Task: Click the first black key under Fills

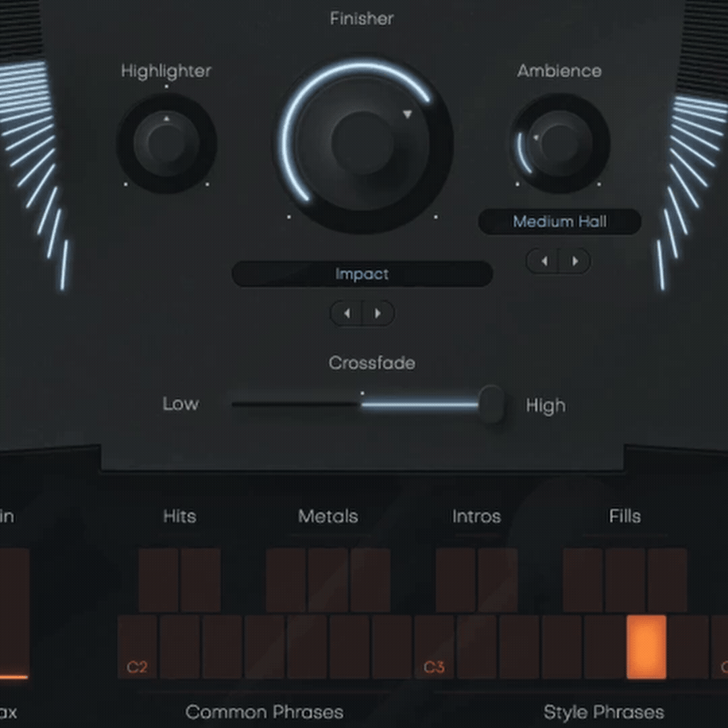Action: [582, 580]
